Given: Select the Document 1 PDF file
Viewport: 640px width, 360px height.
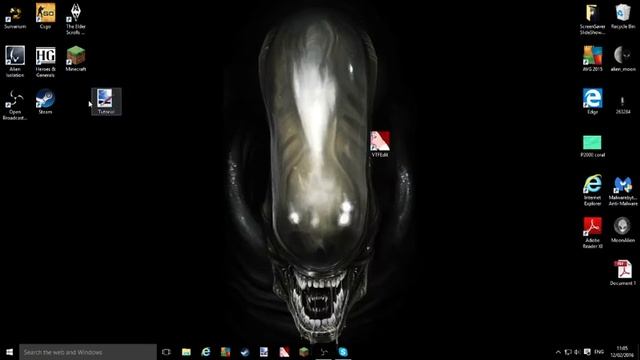Looking at the screenshot, I should tap(623, 273).
